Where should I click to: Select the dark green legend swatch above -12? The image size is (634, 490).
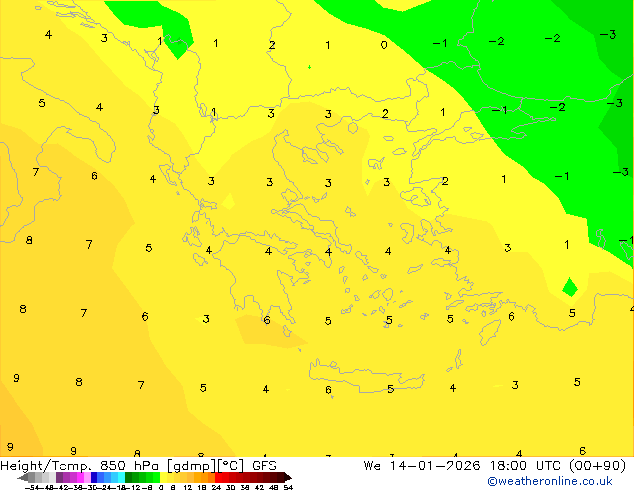coord(129,477)
